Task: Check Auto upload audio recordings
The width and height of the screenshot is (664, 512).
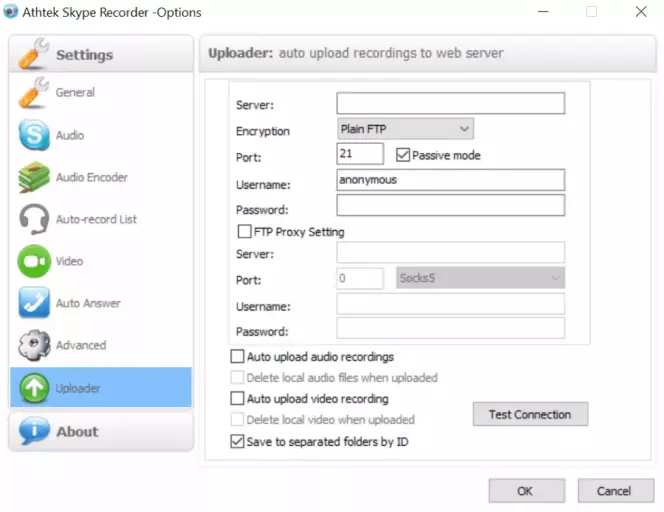Action: [237, 356]
